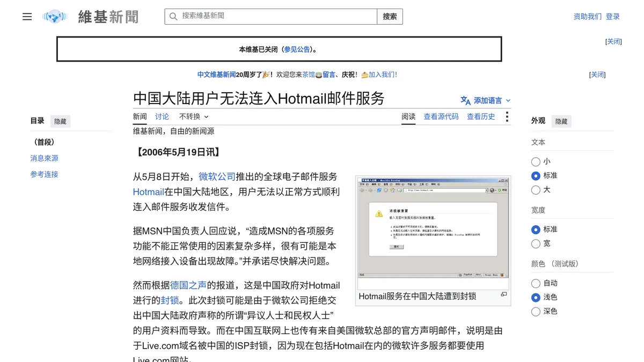Select small text size
This screenshot has width=644, height=362.
[x=536, y=161]
